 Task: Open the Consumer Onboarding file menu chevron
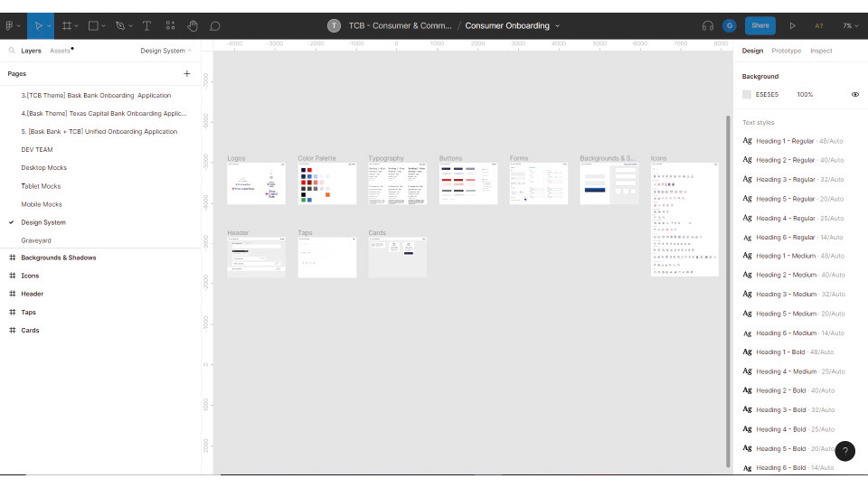(558, 26)
